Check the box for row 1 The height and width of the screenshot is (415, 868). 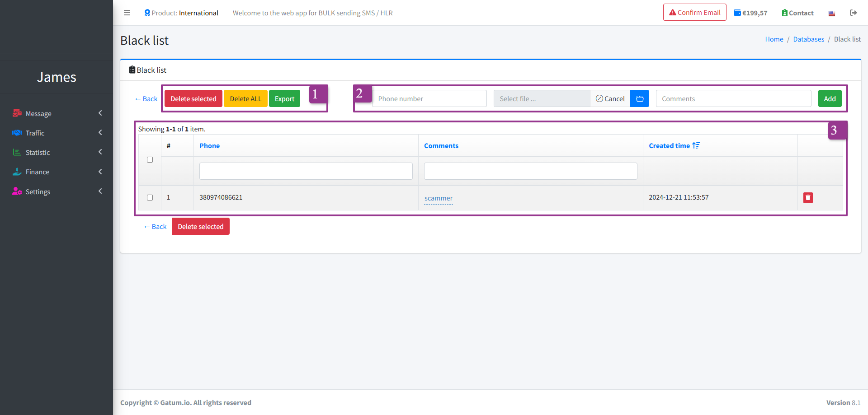coord(150,198)
